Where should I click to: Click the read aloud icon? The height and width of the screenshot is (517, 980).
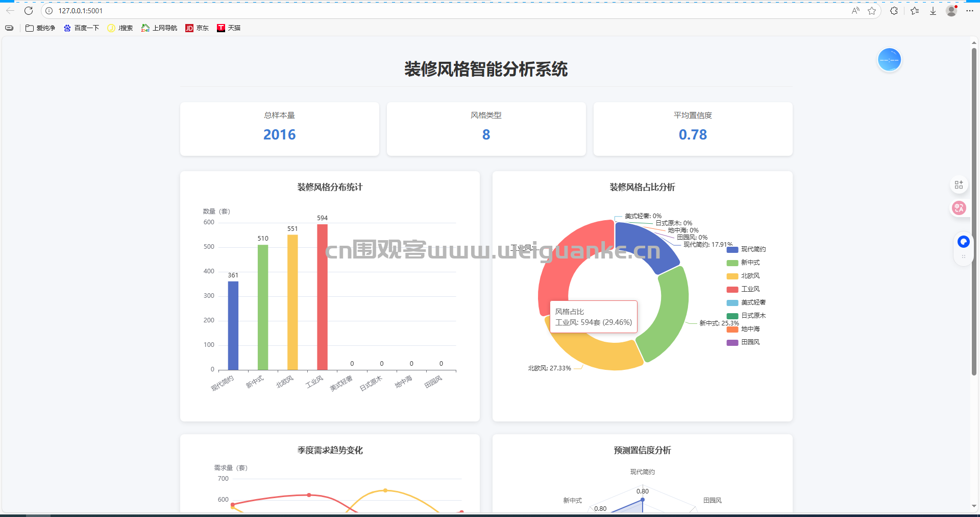(855, 11)
